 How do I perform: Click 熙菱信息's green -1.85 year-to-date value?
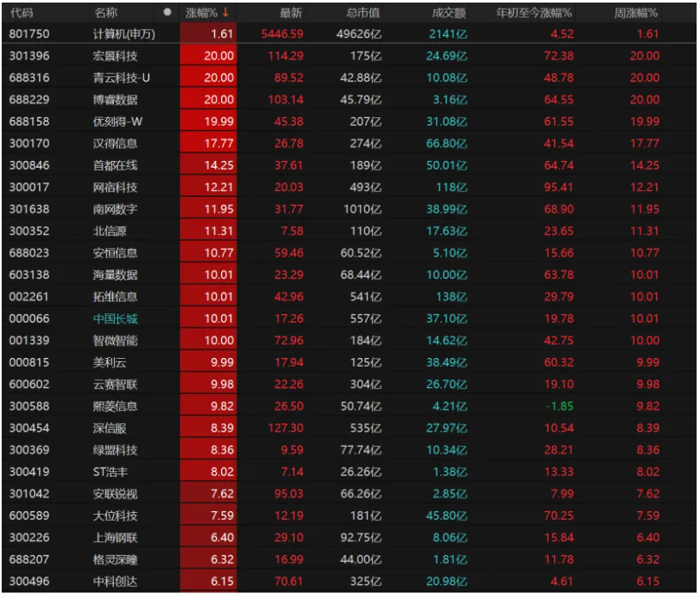pos(558,406)
